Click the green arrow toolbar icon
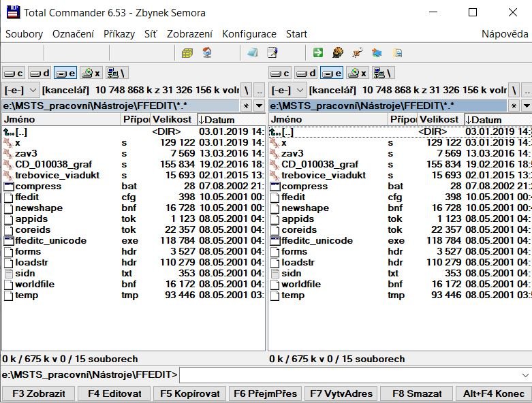Image resolution: width=532 pixels, height=403 pixels. point(318,52)
